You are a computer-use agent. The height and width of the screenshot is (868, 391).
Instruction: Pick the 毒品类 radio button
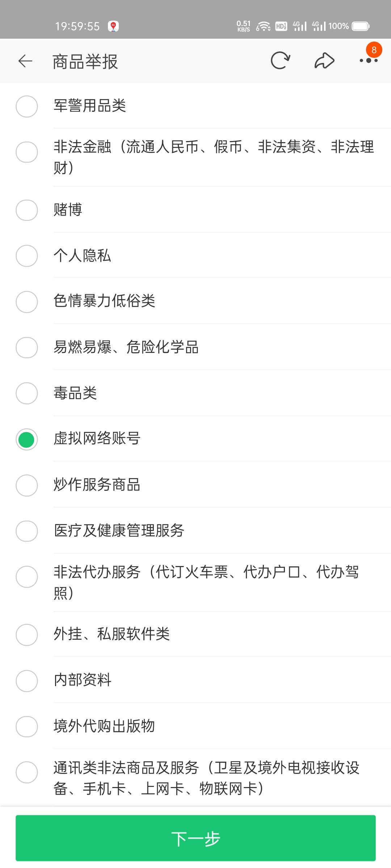point(27,393)
